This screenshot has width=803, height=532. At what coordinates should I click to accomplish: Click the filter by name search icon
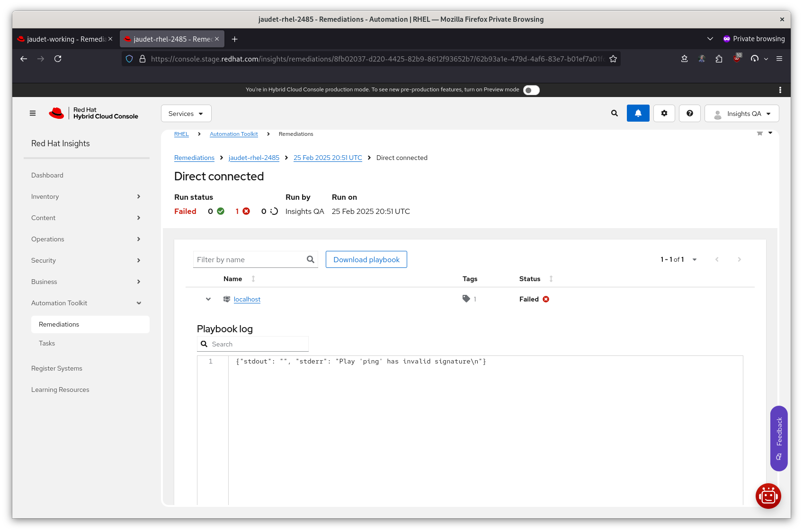click(x=311, y=259)
